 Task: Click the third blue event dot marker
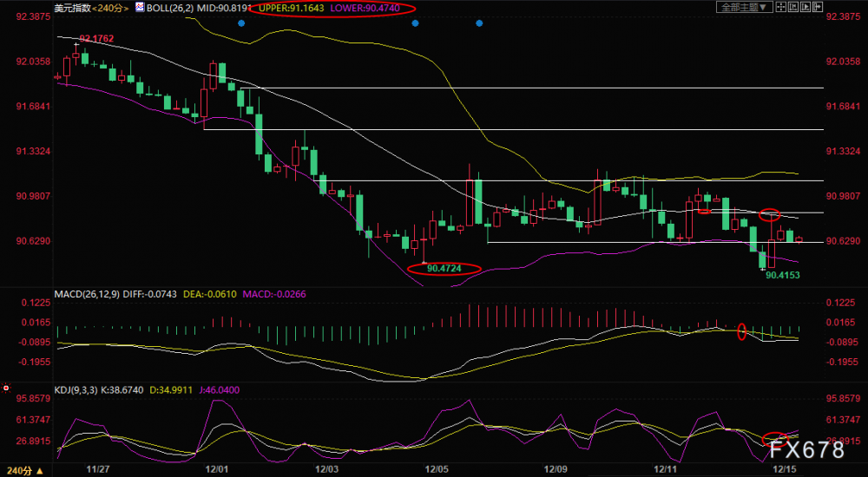[479, 23]
